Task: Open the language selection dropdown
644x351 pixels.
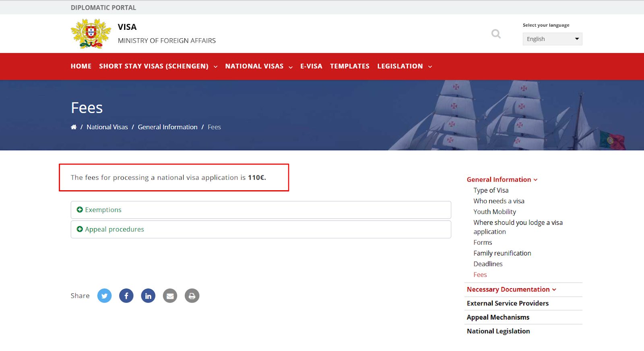Action: pyautogui.click(x=552, y=39)
